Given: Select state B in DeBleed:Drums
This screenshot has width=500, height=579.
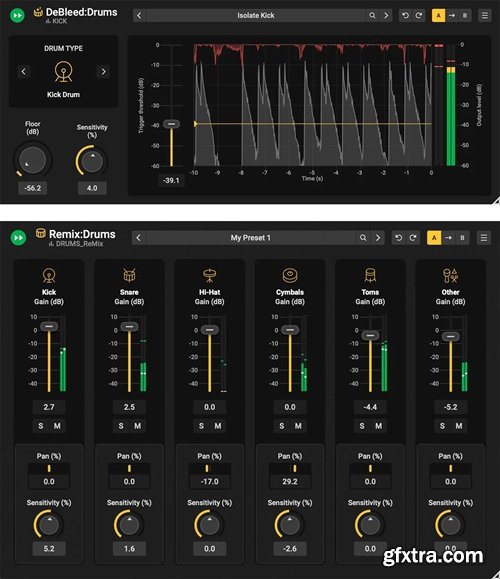Looking at the screenshot, I should tap(465, 16).
